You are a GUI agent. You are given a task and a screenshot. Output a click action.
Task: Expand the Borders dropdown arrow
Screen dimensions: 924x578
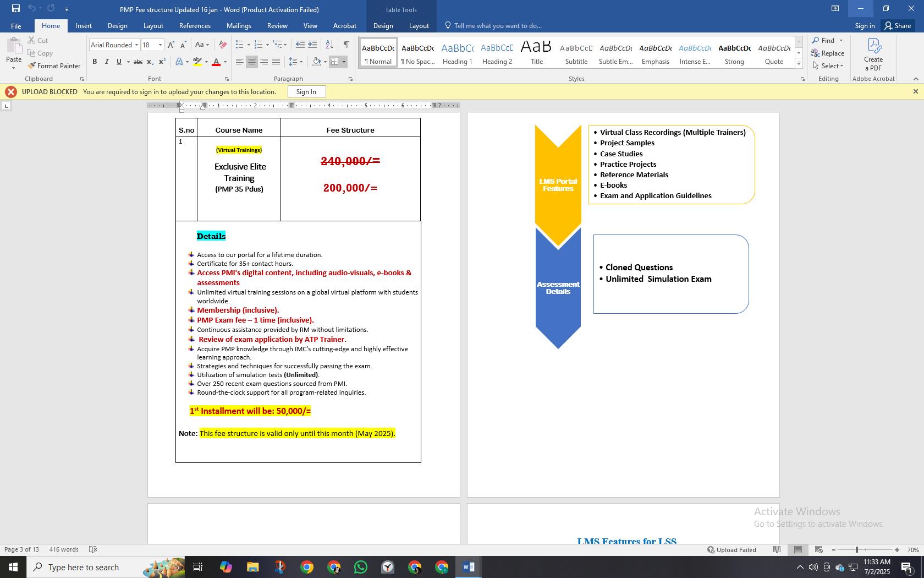click(x=344, y=62)
